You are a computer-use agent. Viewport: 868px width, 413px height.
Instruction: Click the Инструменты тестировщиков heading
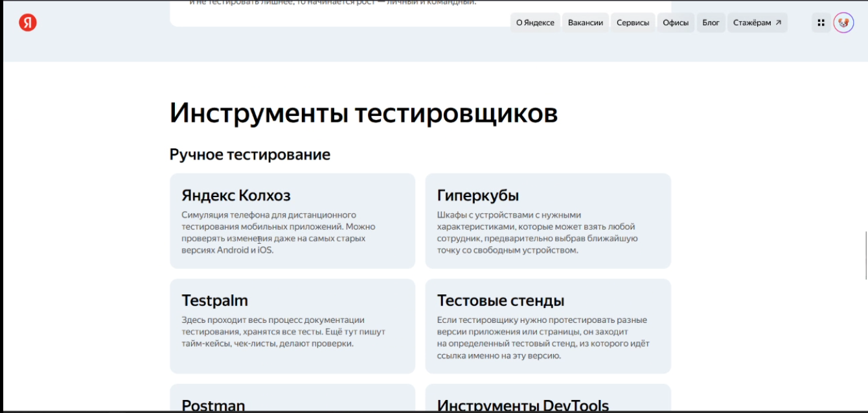(363, 113)
